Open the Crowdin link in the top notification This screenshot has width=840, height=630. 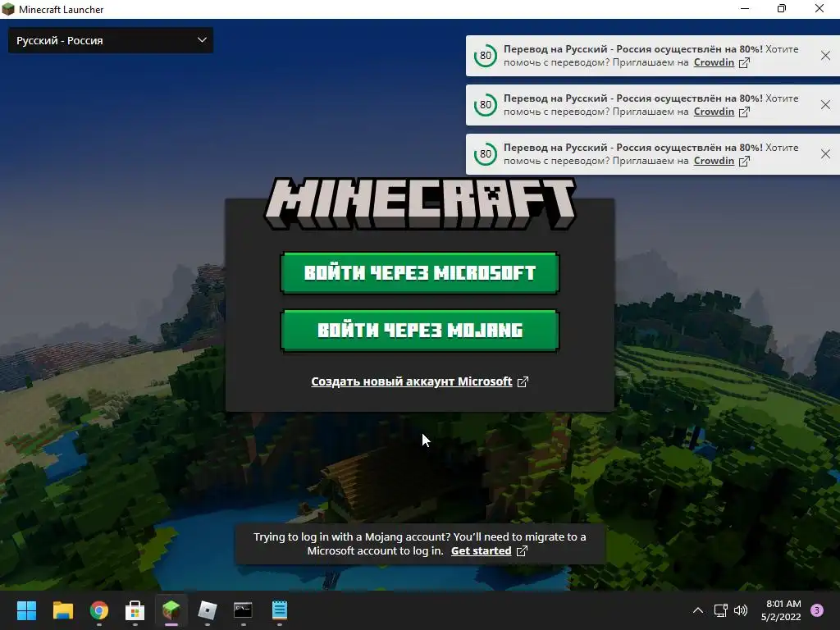coord(714,62)
